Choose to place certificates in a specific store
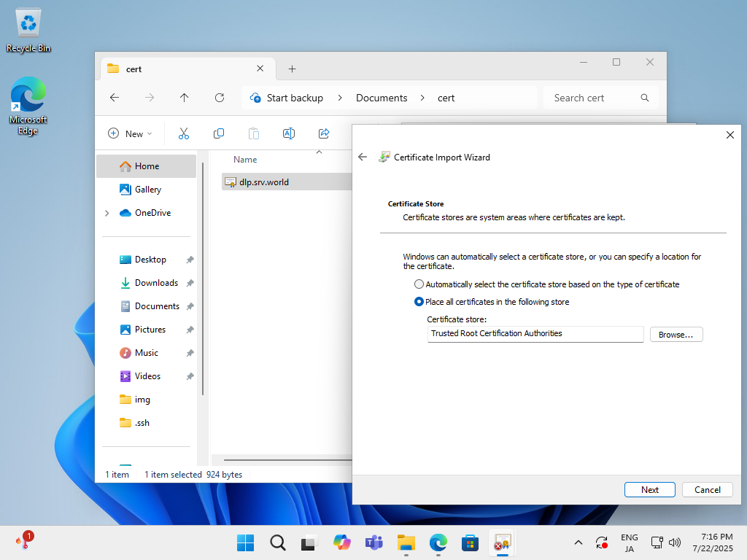The width and height of the screenshot is (747, 560). 419,301
